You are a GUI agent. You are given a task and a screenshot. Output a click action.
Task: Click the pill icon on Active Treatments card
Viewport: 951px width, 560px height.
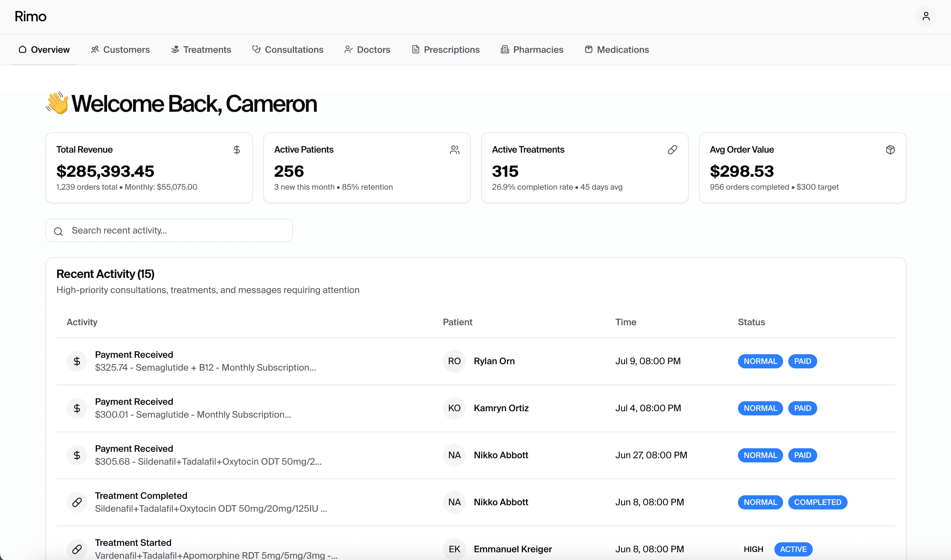[672, 150]
